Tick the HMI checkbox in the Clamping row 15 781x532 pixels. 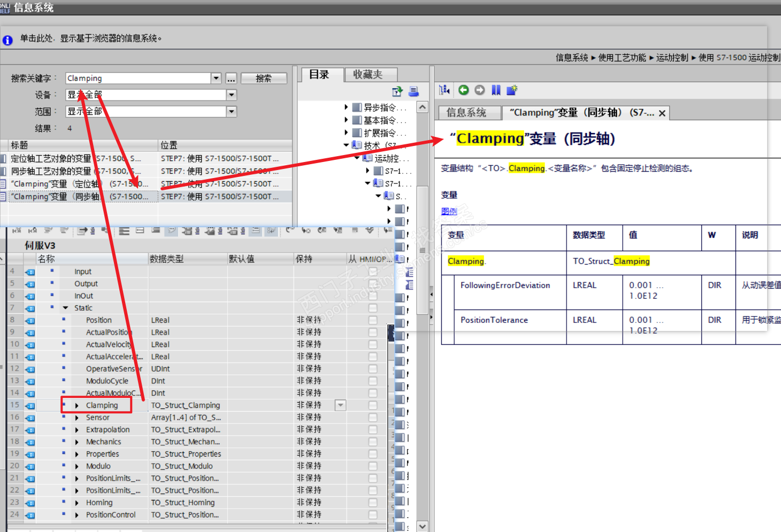coord(373,405)
